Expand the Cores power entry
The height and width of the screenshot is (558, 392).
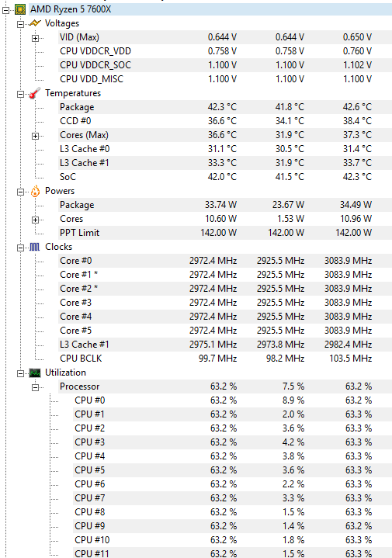[x=35, y=220]
